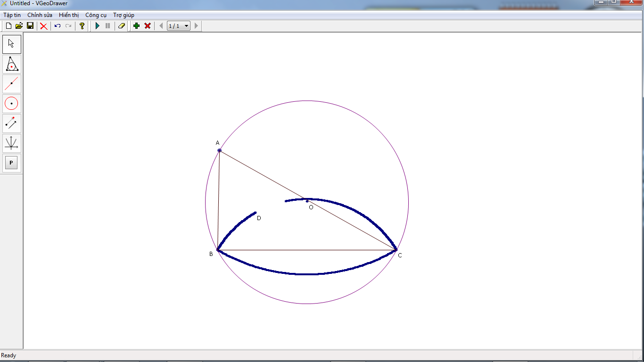Viewport: 644px width, 362px height.
Task: Open the 1 / 1 page dropdown
Action: 179,26
